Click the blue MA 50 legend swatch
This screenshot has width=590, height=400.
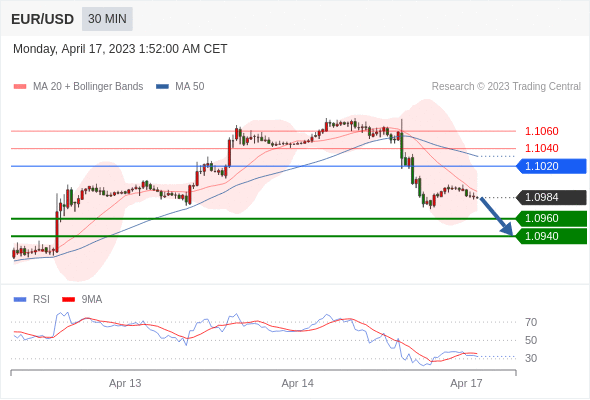click(x=162, y=87)
